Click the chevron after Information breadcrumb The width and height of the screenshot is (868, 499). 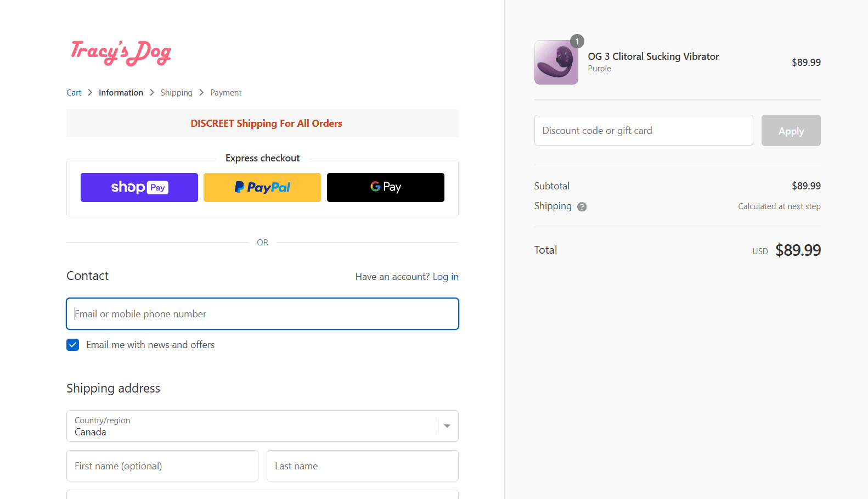pyautogui.click(x=152, y=93)
